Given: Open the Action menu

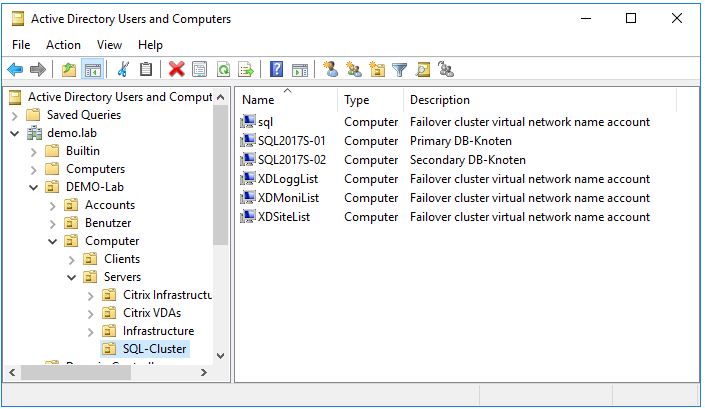Looking at the screenshot, I should click(63, 45).
